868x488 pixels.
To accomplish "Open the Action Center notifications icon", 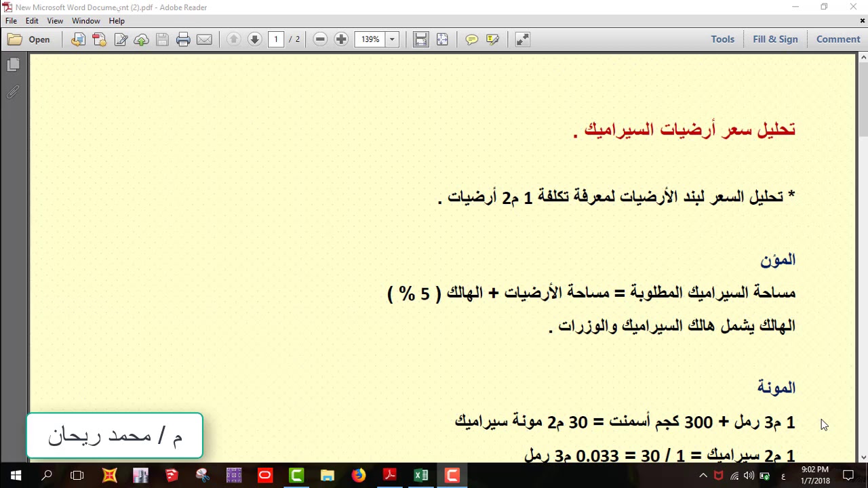I will tap(848, 476).
